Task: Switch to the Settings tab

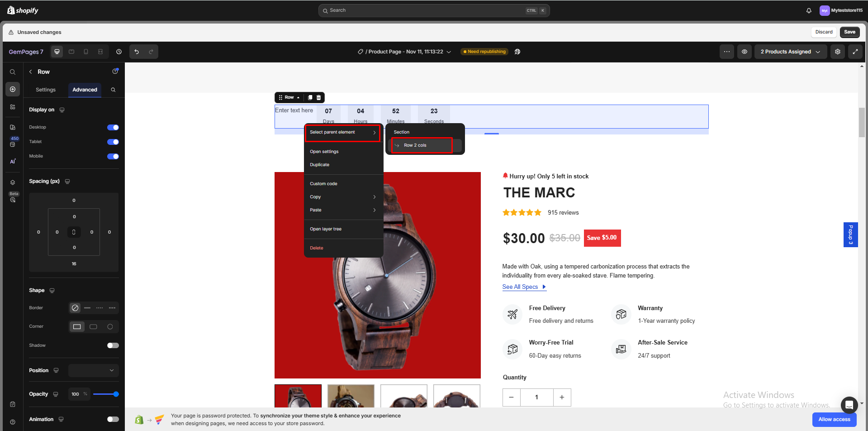Action: pyautogui.click(x=45, y=90)
